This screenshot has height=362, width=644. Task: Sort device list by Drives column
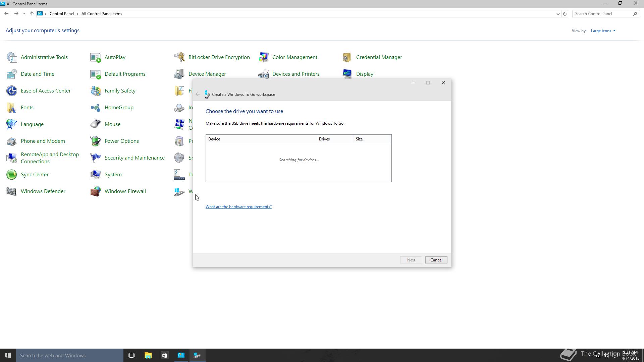(x=335, y=139)
